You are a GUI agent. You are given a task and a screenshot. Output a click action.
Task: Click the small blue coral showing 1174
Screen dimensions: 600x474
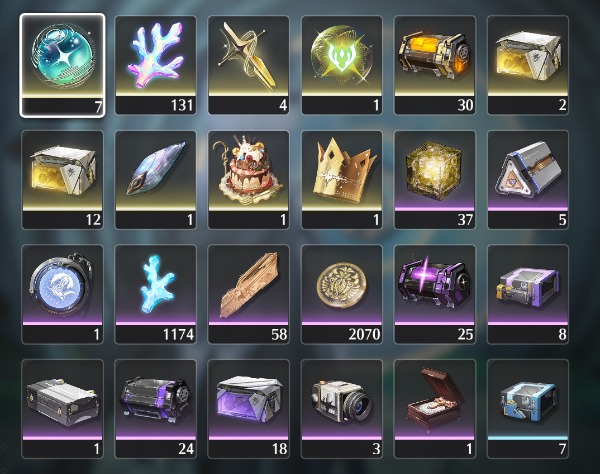[x=155, y=294]
